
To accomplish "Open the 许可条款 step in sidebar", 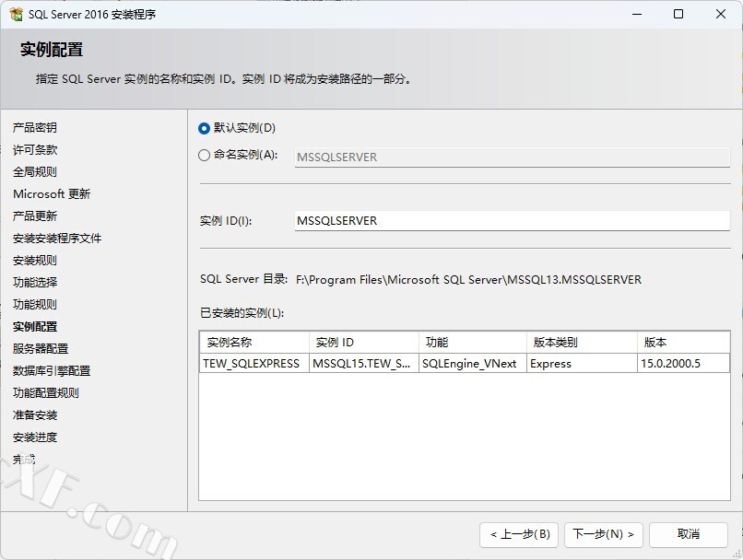I will pyautogui.click(x=35, y=149).
